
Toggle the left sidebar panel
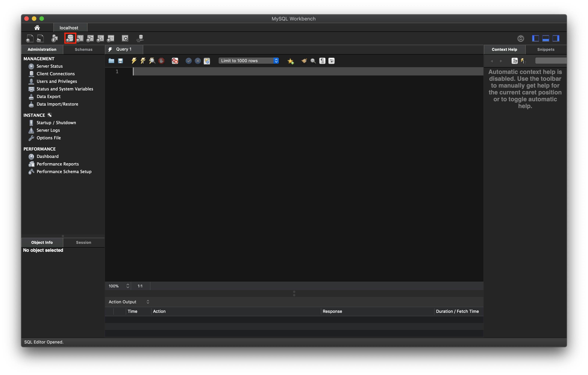coord(536,38)
